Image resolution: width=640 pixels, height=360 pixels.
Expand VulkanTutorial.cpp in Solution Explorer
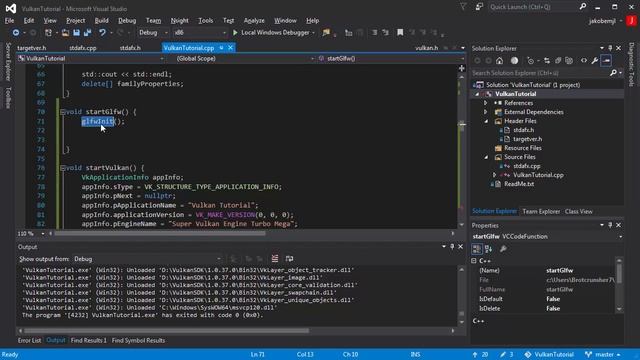coord(494,175)
